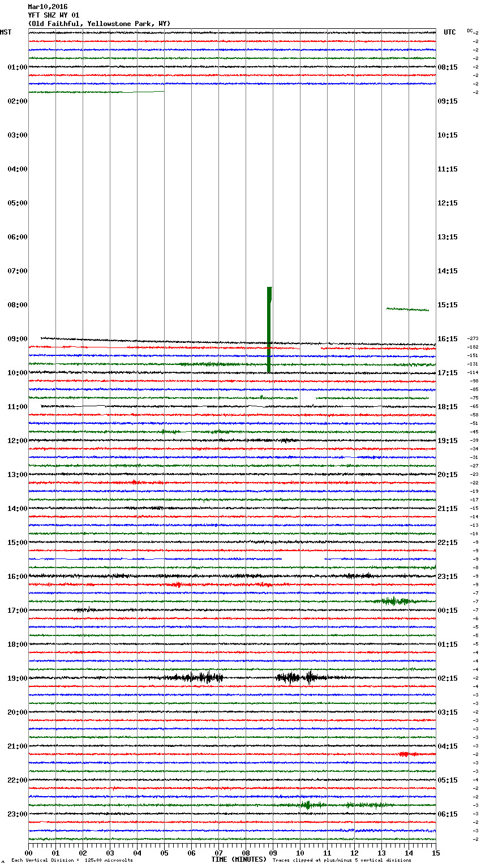This screenshot has height=868, width=481.
Task: Select the 23:00 MST hour label
Action: pyautogui.click(x=17, y=814)
